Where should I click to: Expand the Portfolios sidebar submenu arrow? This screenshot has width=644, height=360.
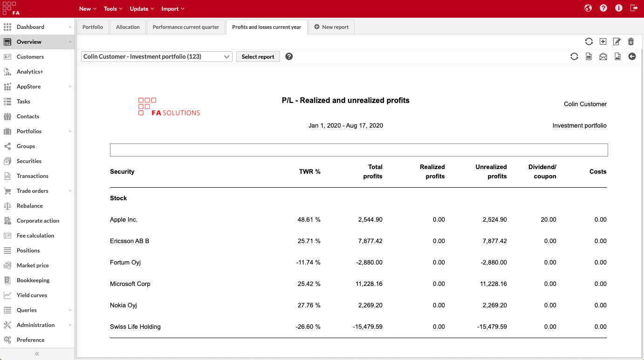coord(70,131)
